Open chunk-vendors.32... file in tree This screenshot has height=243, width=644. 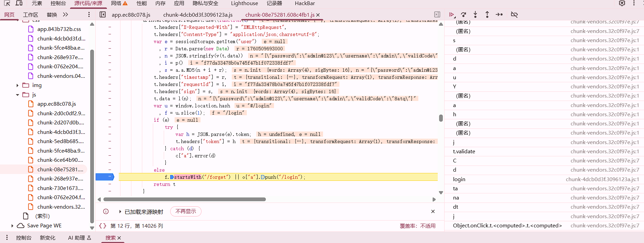61,207
